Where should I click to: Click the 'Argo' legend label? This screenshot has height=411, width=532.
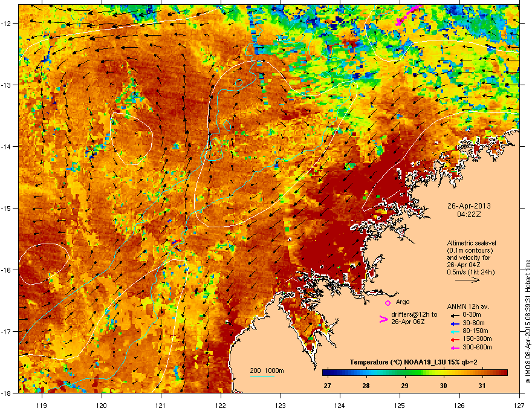403,302
